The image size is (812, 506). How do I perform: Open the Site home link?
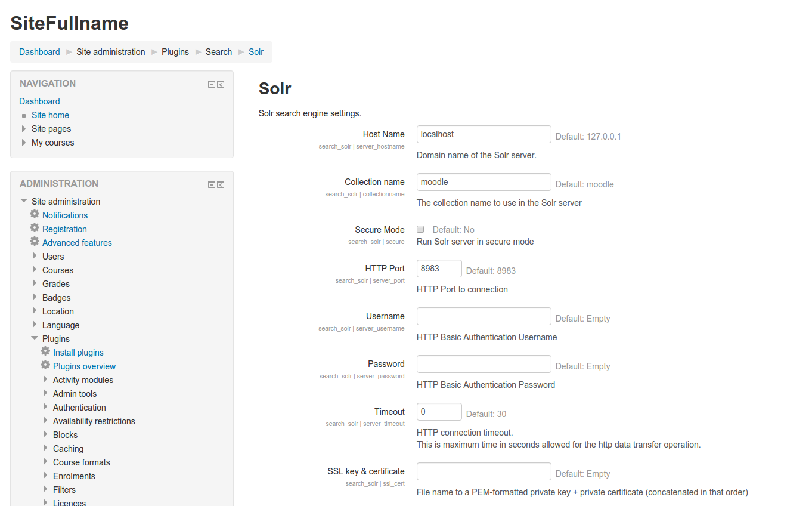click(50, 115)
